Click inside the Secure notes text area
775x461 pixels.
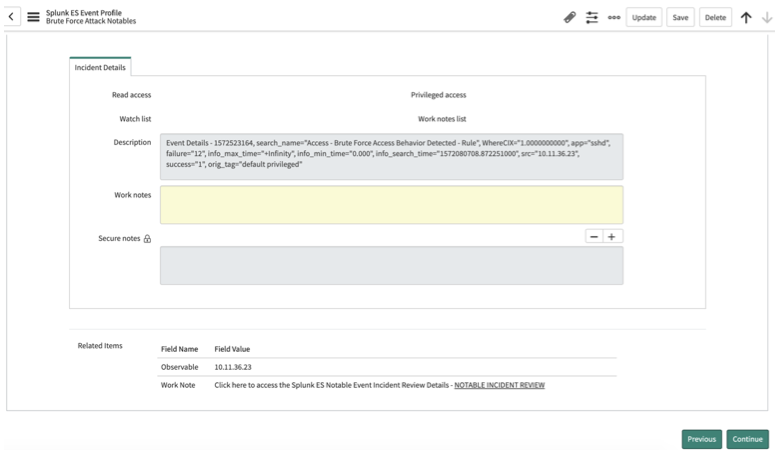click(391, 266)
